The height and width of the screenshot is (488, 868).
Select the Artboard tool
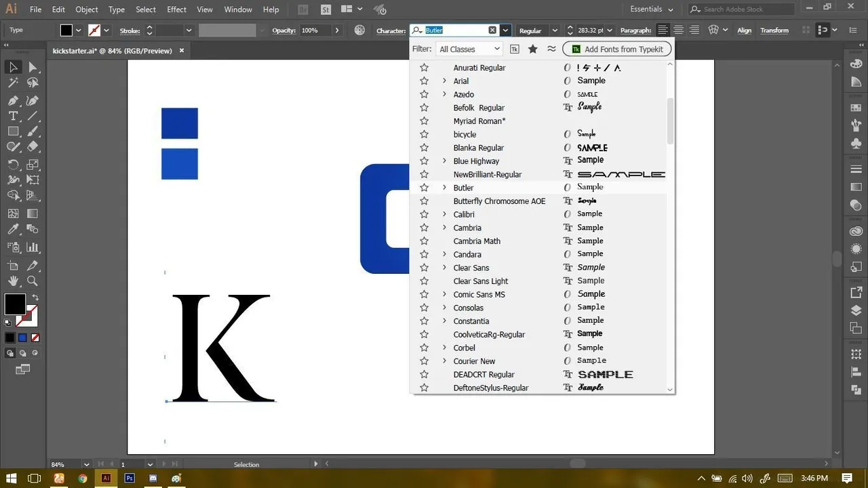pyautogui.click(x=13, y=265)
